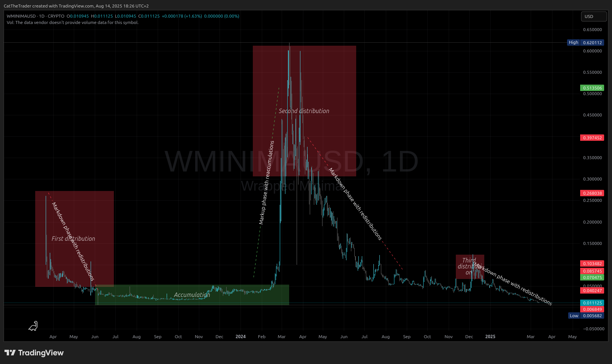Select the High 0.620112 price label
612x364 pixels.
[x=586, y=42]
